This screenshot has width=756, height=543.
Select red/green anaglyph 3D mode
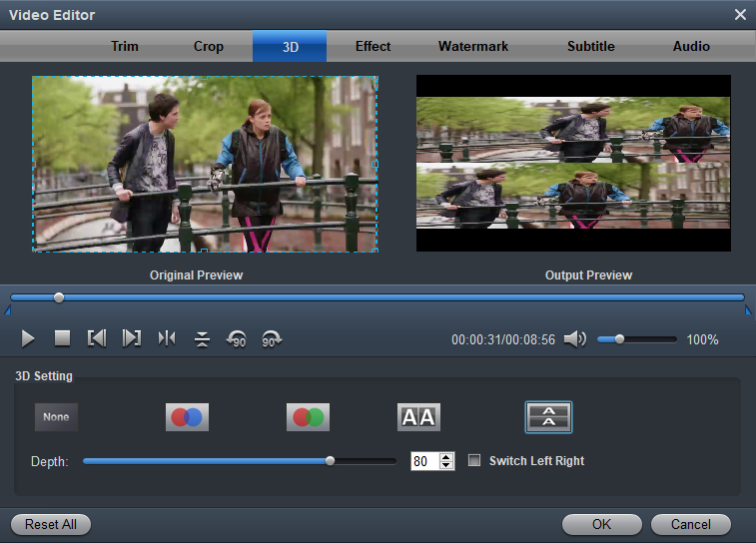[308, 417]
